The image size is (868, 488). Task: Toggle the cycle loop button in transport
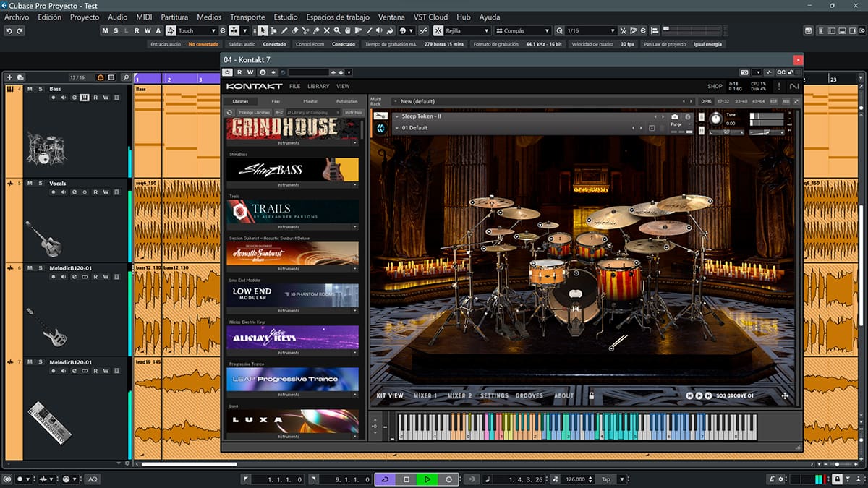coord(385,479)
